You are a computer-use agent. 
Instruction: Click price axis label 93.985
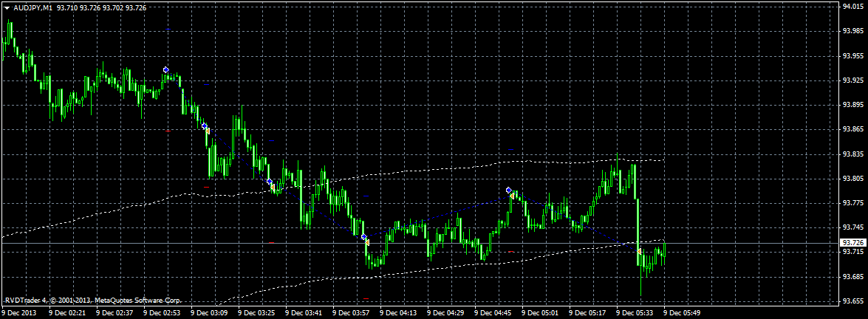tap(852, 31)
